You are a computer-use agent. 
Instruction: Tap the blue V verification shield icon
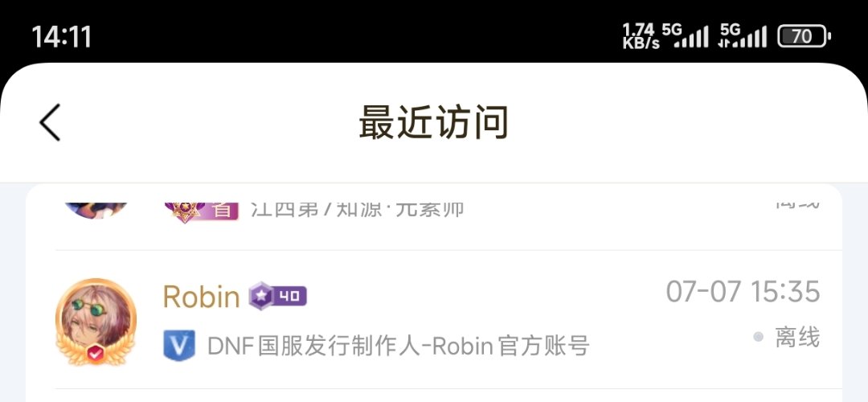coord(179,346)
